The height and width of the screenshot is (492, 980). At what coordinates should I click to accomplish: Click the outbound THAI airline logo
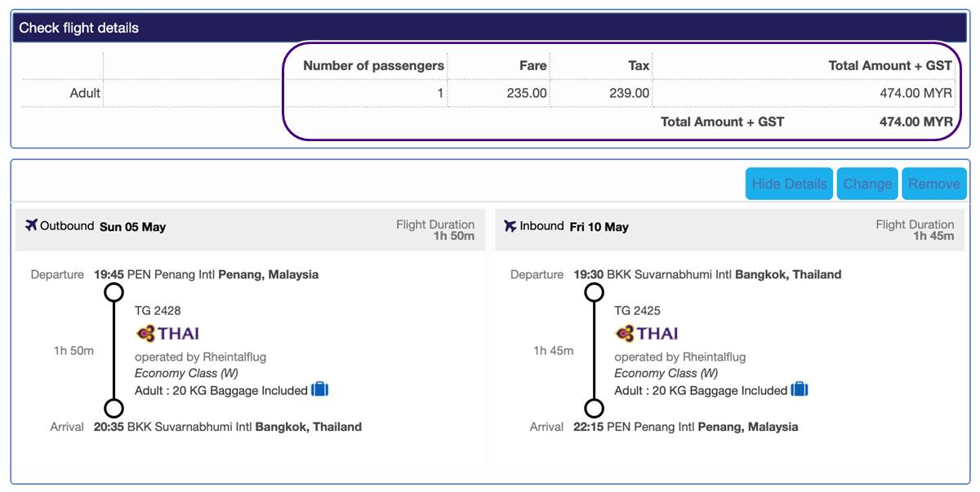pyautogui.click(x=167, y=334)
